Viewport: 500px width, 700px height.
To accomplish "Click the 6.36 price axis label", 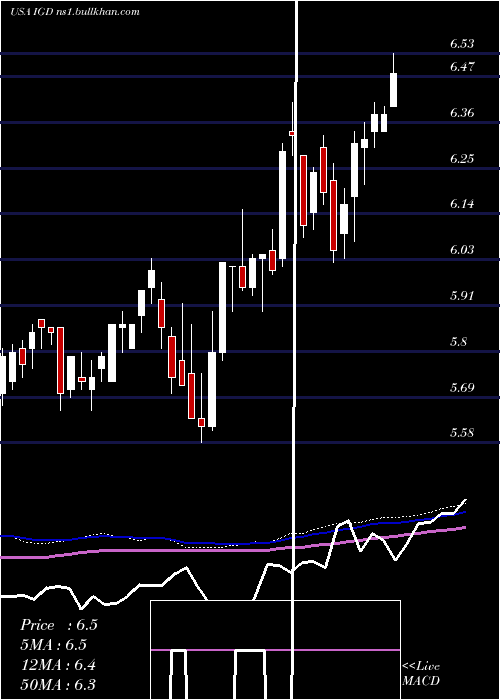I will pyautogui.click(x=462, y=112).
